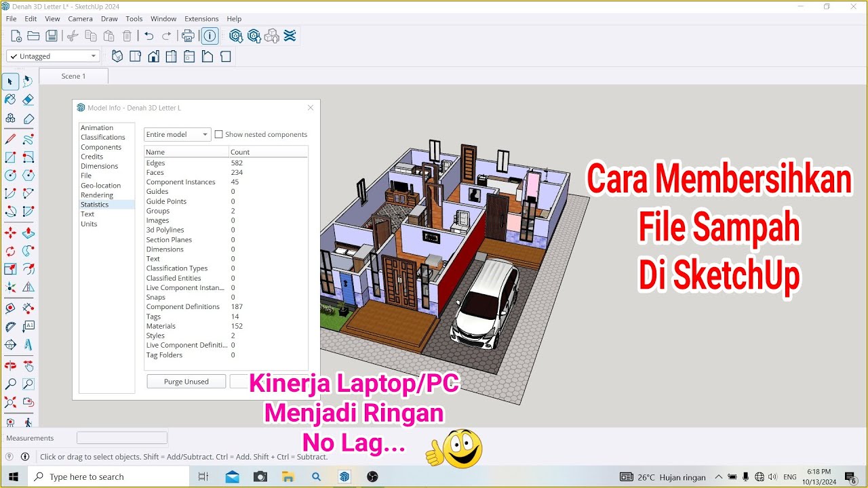This screenshot has height=488, width=868.
Task: Click the Windows Start button
Action: [14, 476]
